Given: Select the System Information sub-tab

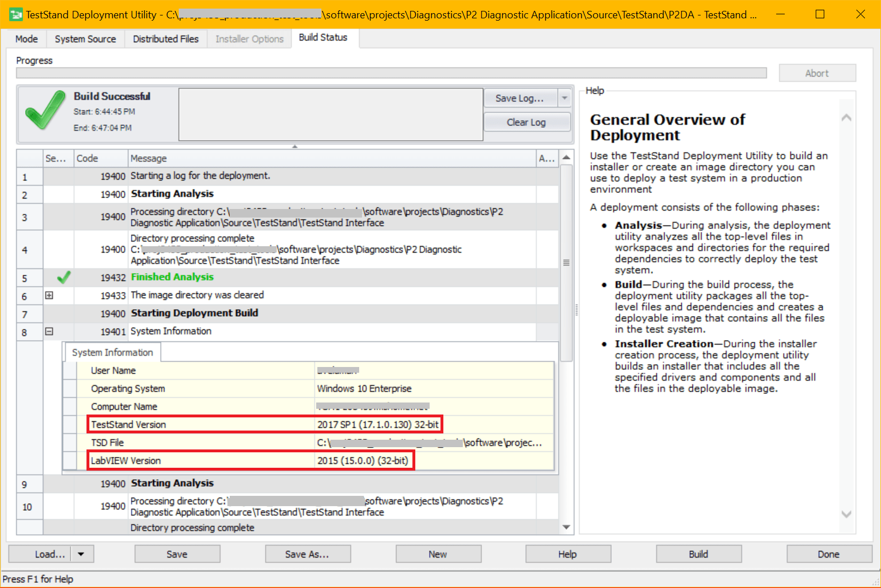Looking at the screenshot, I should [112, 353].
